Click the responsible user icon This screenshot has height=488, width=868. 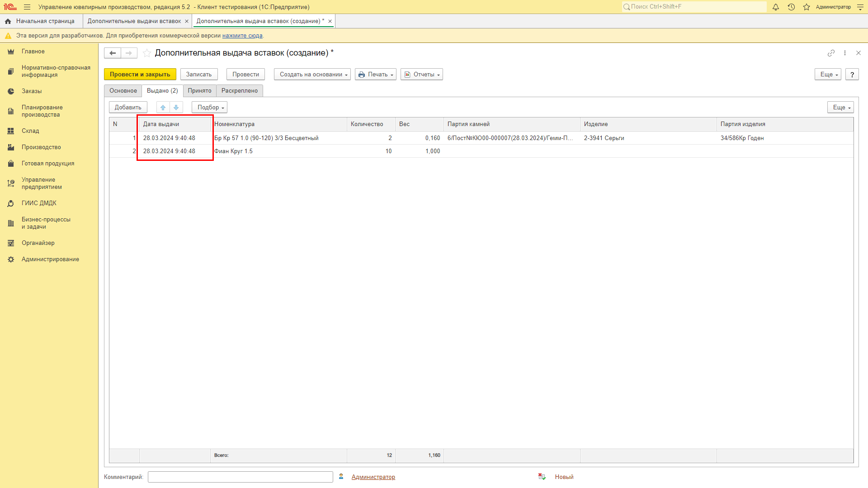click(341, 477)
